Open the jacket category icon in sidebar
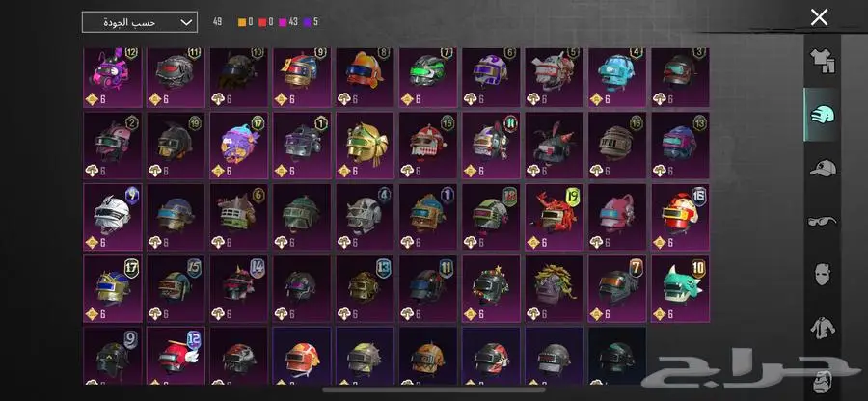Viewport: 868px width, 401px height. [x=822, y=328]
